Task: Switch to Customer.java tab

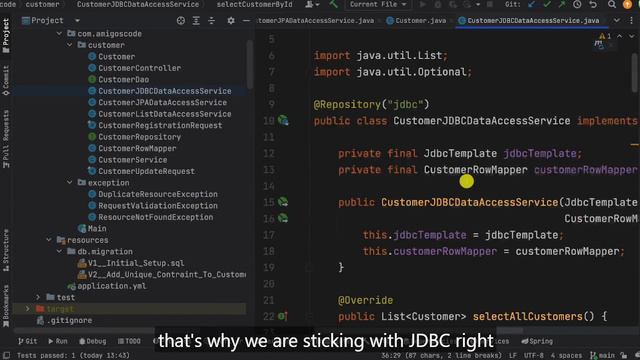Action: [416, 20]
